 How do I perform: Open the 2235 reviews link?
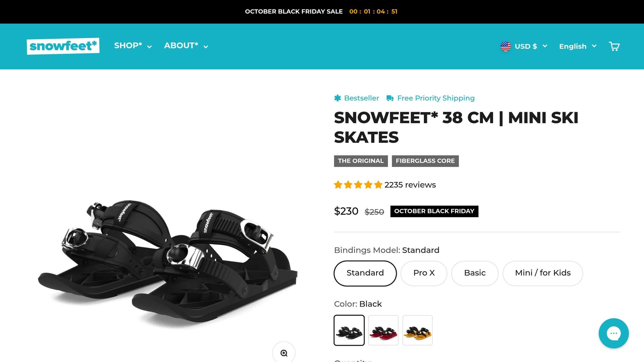tap(410, 185)
